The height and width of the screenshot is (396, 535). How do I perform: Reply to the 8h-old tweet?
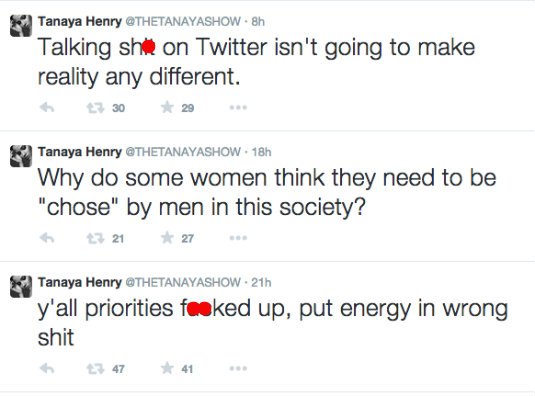coord(47,108)
